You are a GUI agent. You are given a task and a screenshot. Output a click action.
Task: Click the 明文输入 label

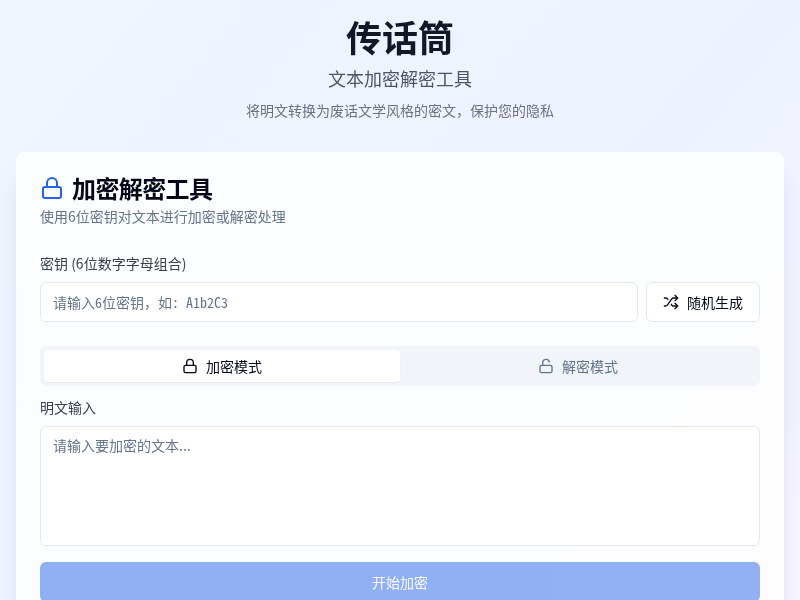(68, 408)
